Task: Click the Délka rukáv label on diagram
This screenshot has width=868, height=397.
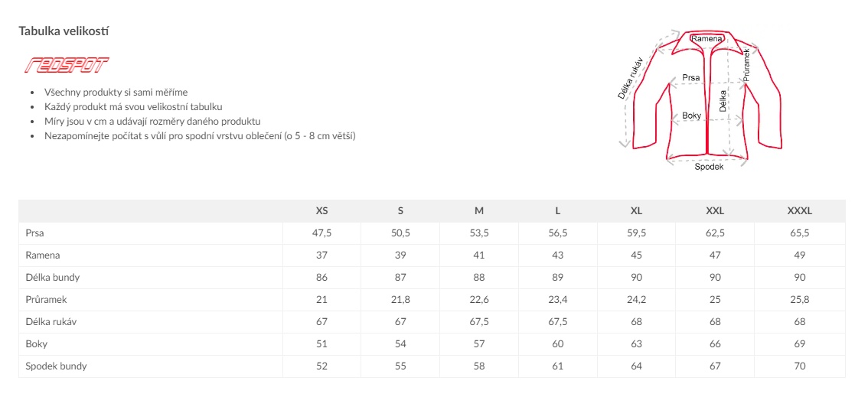Action: pos(629,79)
